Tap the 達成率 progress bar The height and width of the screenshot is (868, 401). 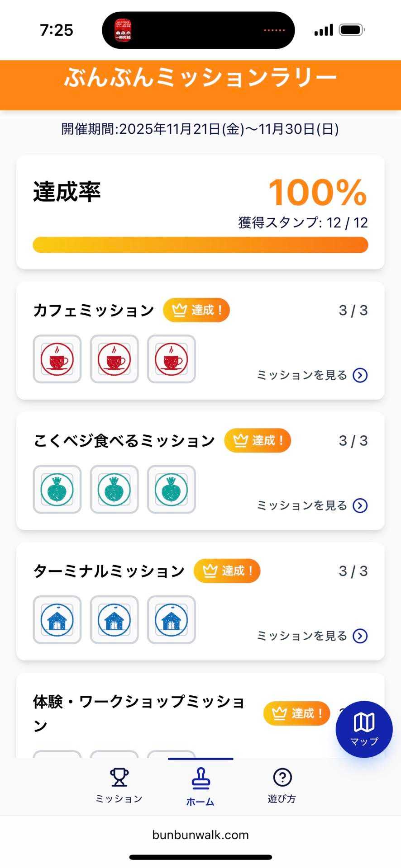pyautogui.click(x=200, y=245)
